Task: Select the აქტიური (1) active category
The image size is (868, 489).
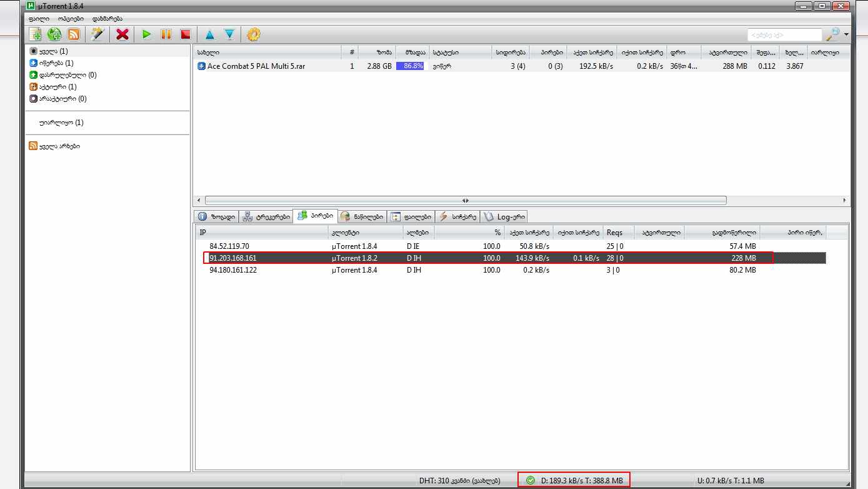Action: tap(52, 87)
